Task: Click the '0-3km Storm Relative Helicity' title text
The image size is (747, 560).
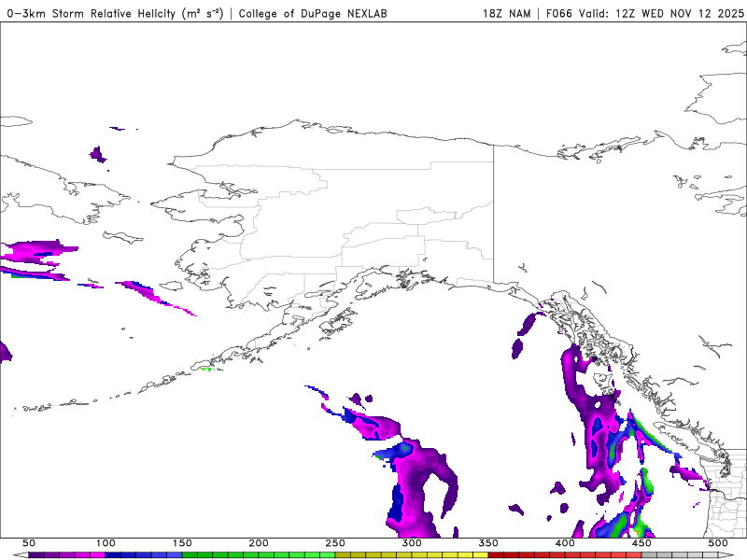Action: click(x=92, y=13)
